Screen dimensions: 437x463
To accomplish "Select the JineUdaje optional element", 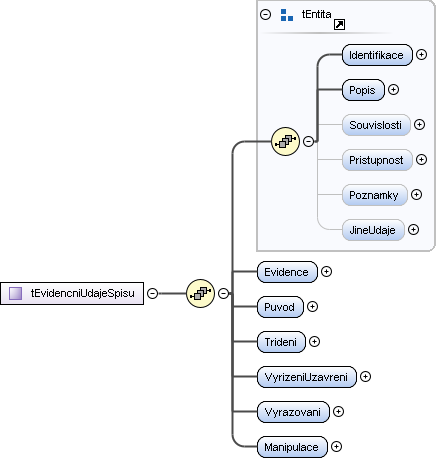I will [x=373, y=230].
